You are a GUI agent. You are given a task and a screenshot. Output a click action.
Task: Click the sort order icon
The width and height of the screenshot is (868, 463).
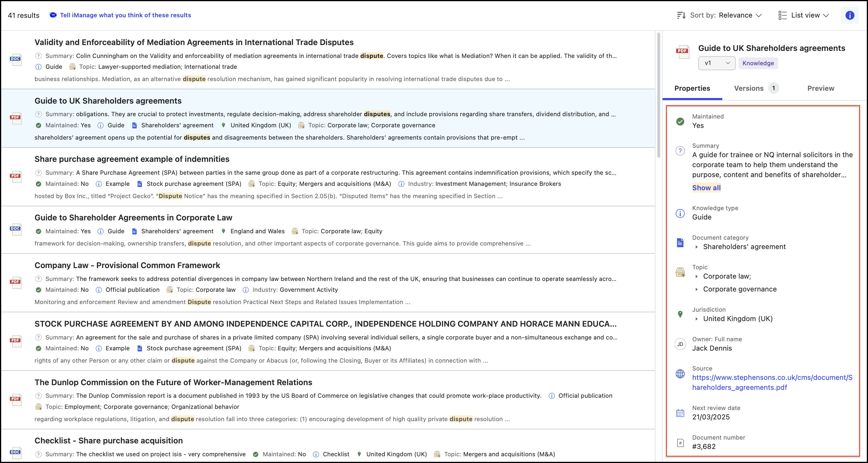pos(681,15)
